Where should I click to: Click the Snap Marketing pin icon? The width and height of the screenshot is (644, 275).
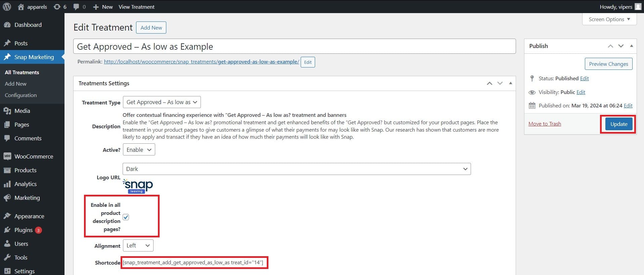pos(7,57)
